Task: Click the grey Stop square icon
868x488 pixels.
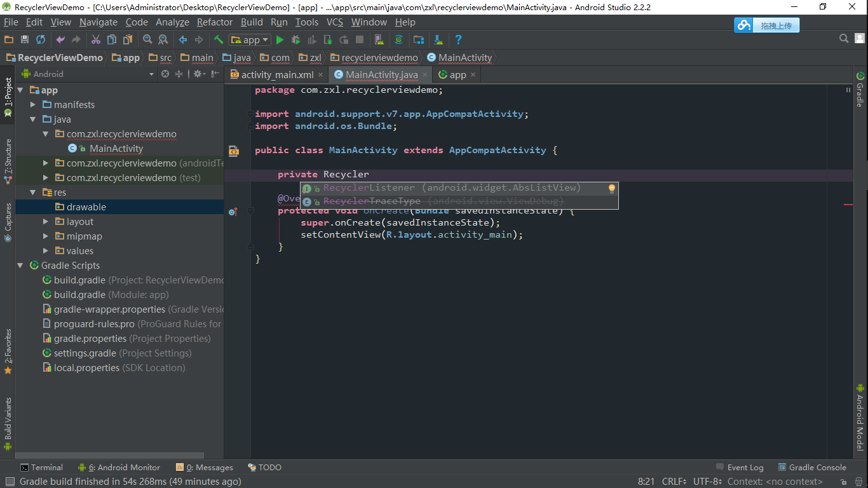Action: click(x=359, y=39)
